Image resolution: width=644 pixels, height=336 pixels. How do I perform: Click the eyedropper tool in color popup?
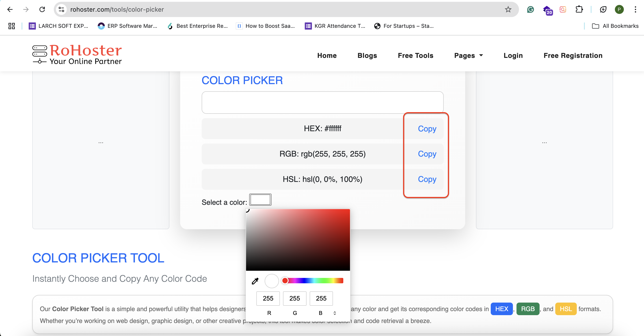click(255, 281)
